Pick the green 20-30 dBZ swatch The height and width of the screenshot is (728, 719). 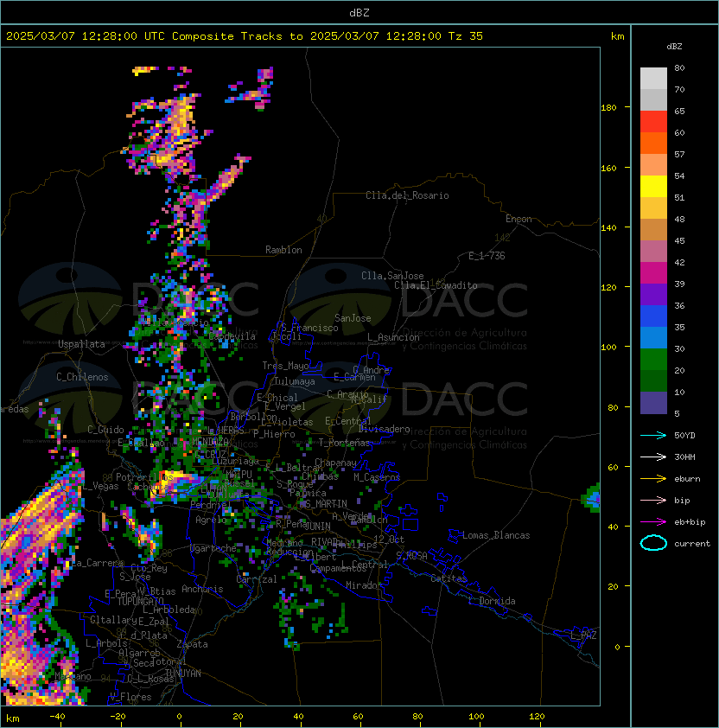[653, 360]
